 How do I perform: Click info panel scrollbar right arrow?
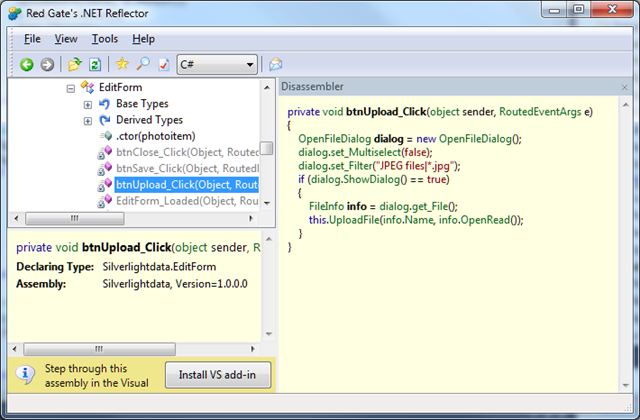[x=253, y=349]
